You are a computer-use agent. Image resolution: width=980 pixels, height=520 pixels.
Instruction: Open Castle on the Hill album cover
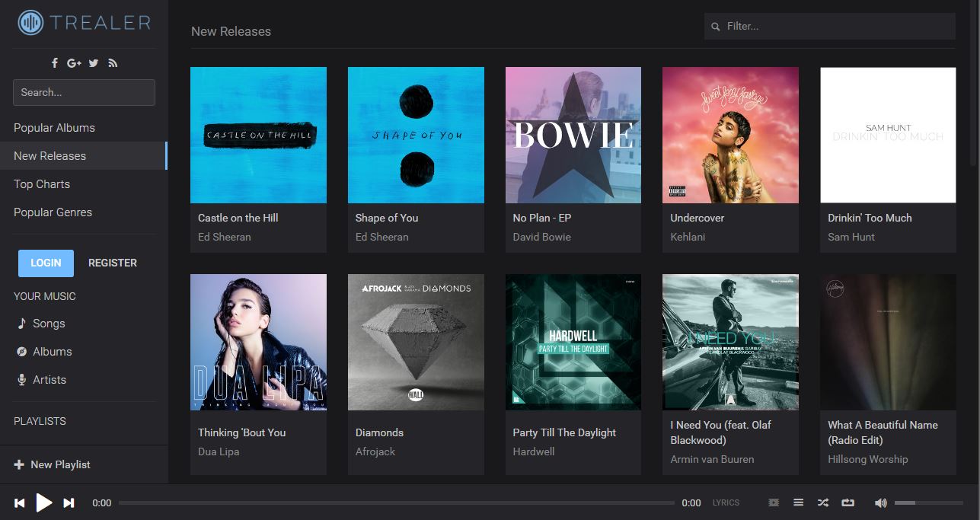coord(258,135)
